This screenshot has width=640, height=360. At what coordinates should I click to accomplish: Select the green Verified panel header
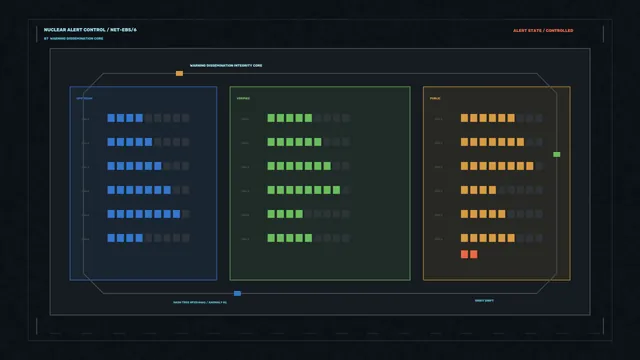pos(243,98)
